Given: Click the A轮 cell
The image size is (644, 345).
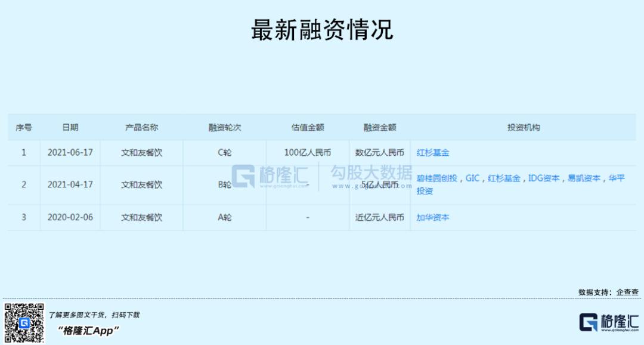Looking at the screenshot, I should [225, 217].
